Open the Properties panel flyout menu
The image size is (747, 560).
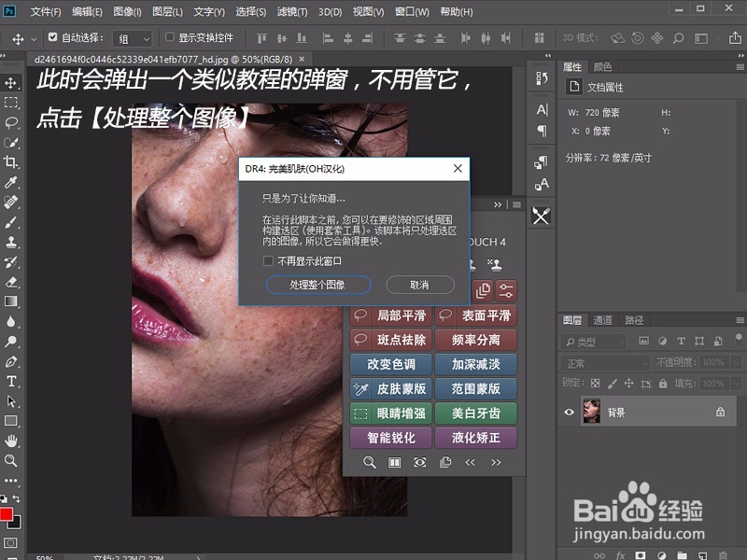tap(740, 67)
